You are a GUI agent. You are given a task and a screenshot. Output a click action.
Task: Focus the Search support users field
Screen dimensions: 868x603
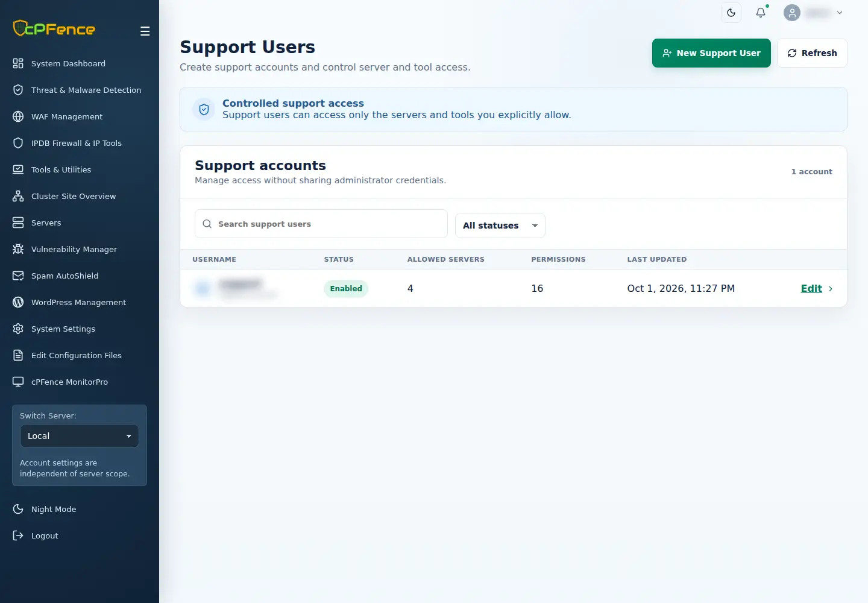321,224
